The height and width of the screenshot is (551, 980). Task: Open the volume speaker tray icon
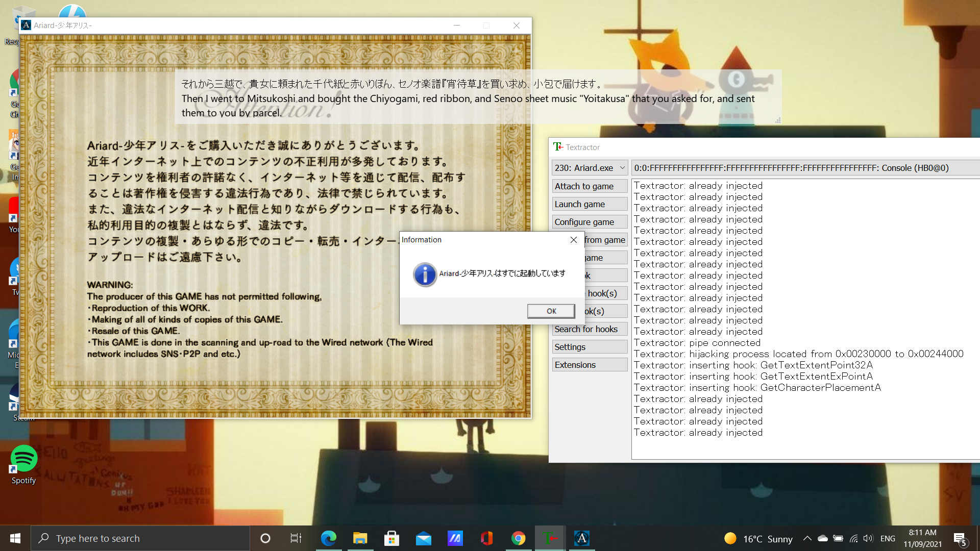[868, 538]
